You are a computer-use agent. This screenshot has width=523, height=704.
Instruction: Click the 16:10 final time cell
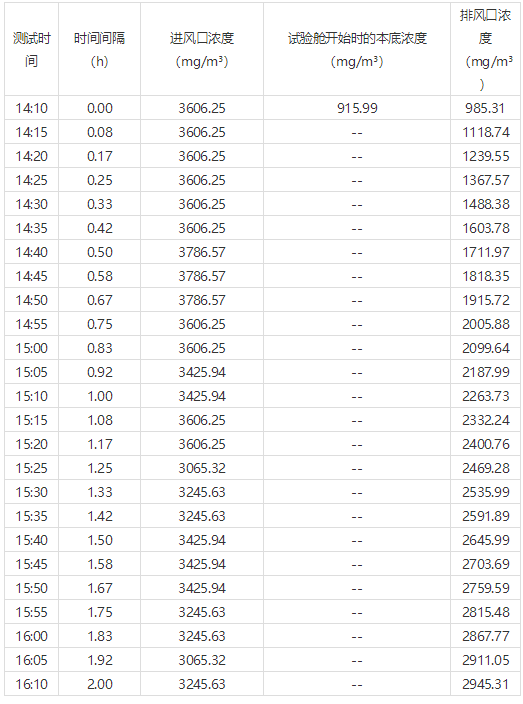[31, 684]
